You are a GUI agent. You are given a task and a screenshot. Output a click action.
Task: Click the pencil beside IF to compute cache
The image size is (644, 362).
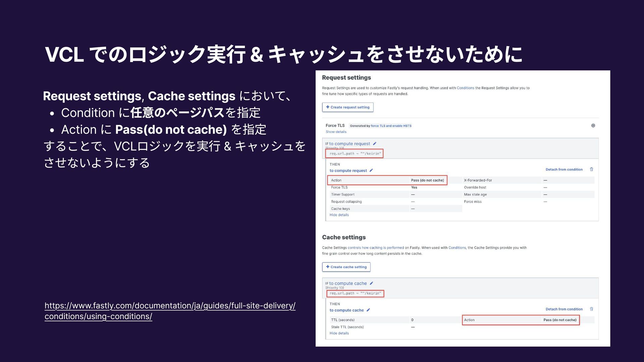371,283
